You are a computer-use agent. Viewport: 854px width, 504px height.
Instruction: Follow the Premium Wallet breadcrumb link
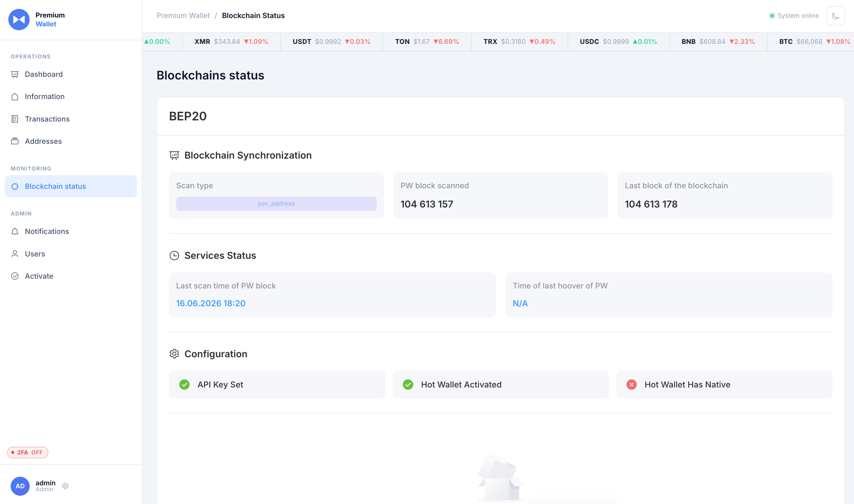tap(183, 16)
